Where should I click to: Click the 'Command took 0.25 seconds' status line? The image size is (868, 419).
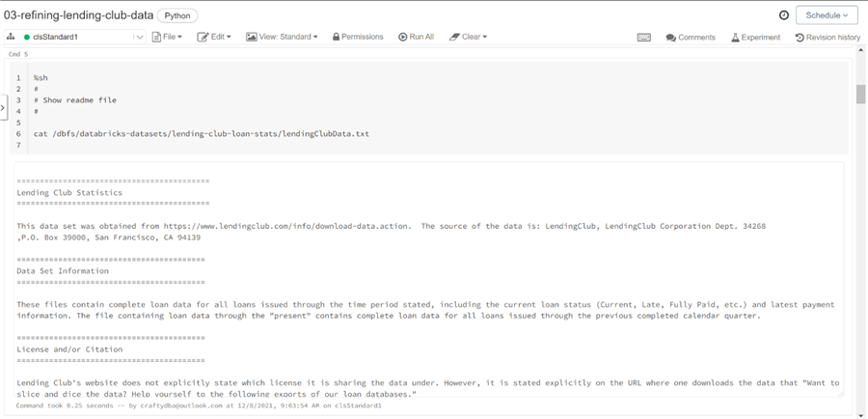coord(199,405)
